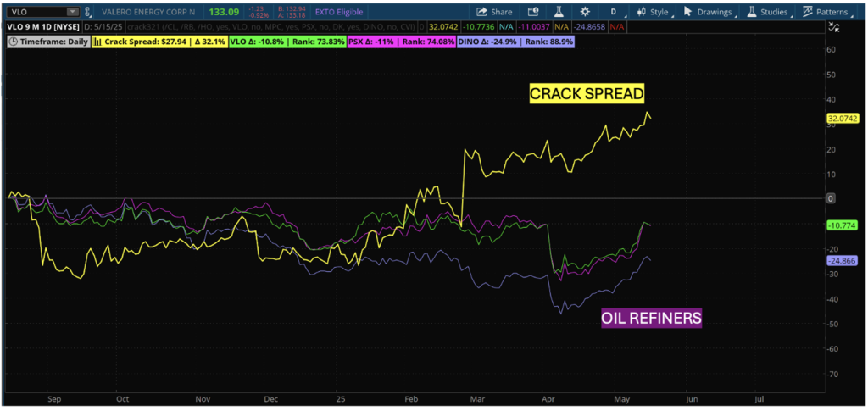Click the collapse chart arrows icon
Viewport: 868px width, 411px height.
[832, 27]
